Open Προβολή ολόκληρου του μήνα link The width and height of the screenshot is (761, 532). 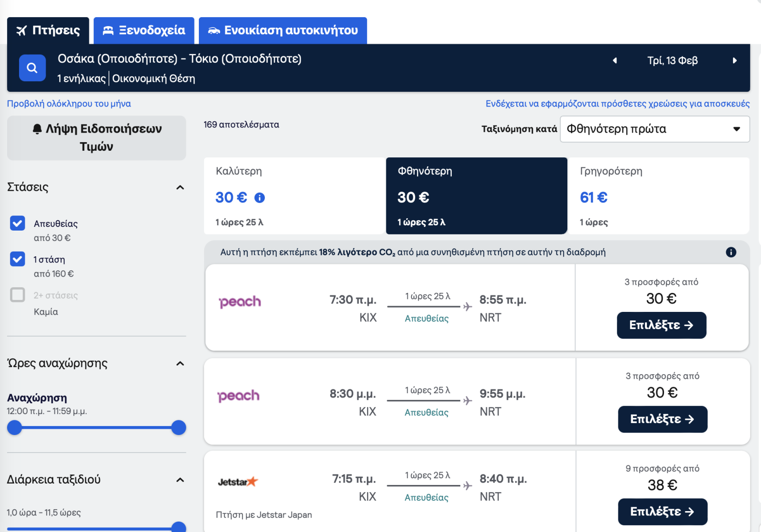69,104
